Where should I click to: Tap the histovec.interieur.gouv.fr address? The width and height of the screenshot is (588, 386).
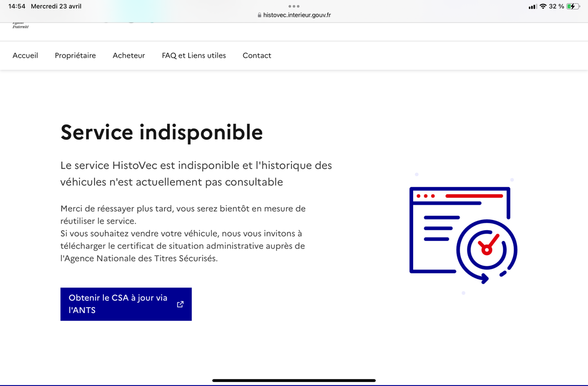point(297,15)
